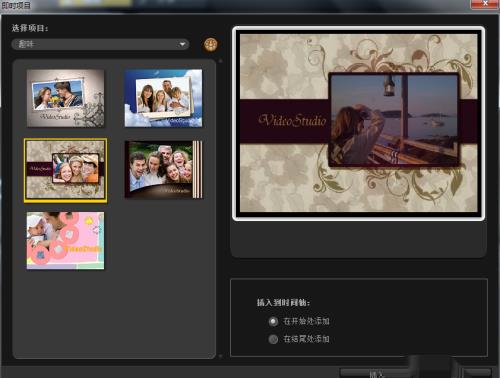Viewport: 500px width, 378px height.
Task: Click the large template preview image
Action: [359, 123]
